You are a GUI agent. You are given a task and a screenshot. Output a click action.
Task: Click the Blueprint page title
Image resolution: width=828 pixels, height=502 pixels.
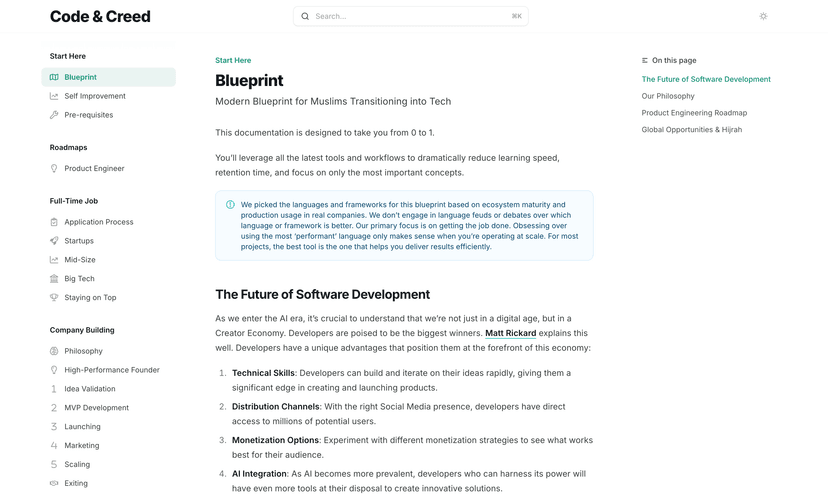249,80
